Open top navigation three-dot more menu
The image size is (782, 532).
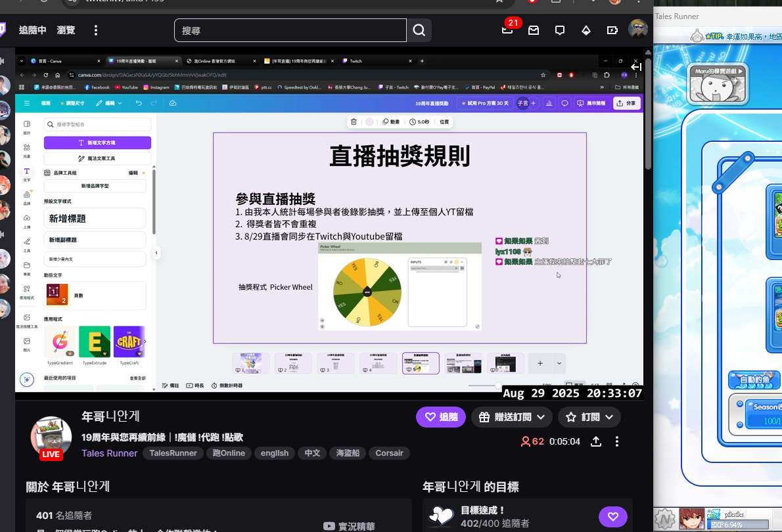(96, 30)
